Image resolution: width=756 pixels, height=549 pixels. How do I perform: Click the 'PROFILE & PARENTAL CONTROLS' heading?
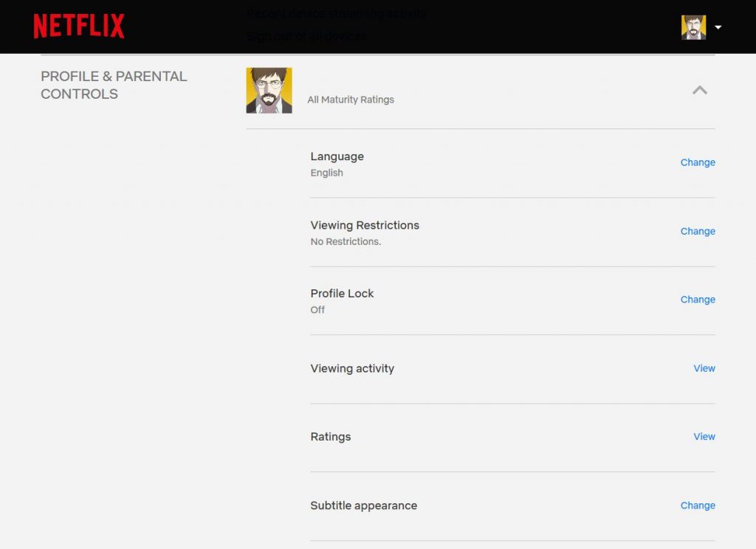coord(114,86)
